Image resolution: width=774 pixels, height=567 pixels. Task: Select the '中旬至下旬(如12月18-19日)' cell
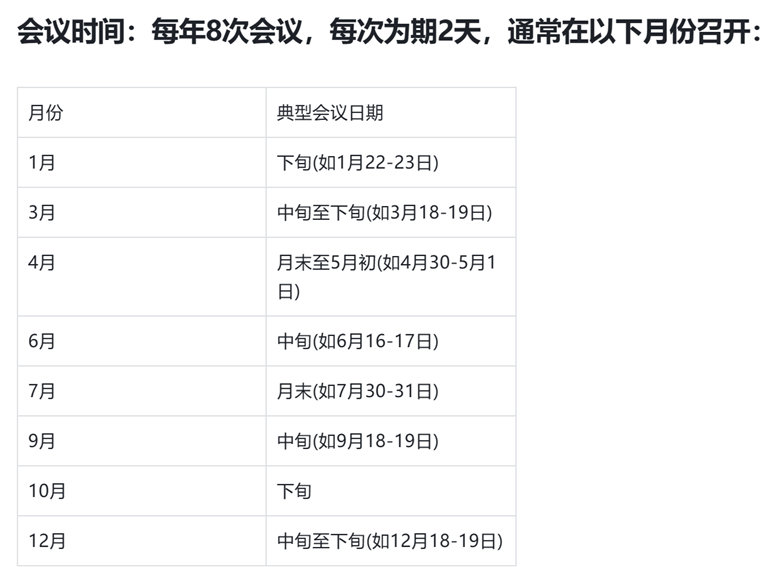pyautogui.click(x=389, y=541)
